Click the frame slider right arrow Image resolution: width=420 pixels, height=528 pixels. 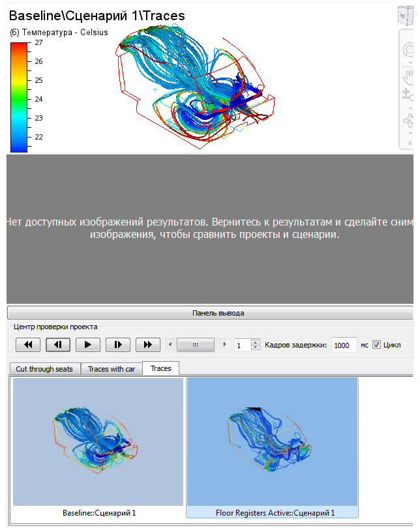(x=224, y=344)
